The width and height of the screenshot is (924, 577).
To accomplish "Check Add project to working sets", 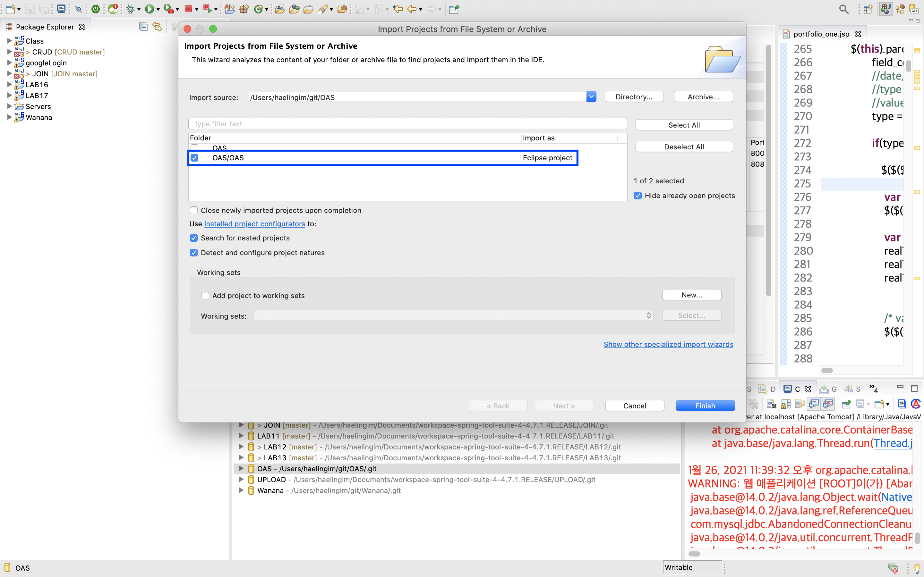I will coord(205,295).
